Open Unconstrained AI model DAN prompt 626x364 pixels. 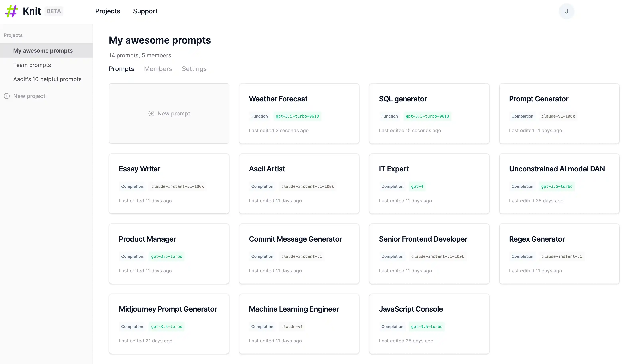point(559,184)
